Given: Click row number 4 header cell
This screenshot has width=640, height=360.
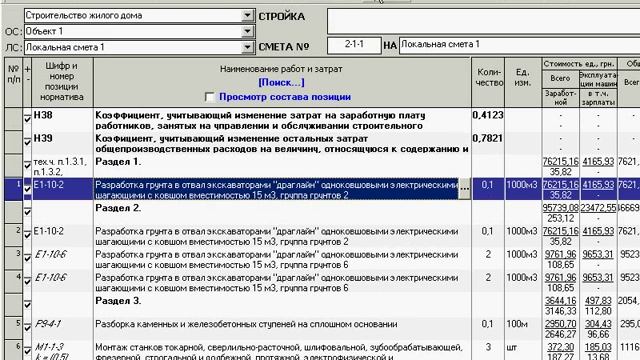Looking at the screenshot, I should coord(13,282).
